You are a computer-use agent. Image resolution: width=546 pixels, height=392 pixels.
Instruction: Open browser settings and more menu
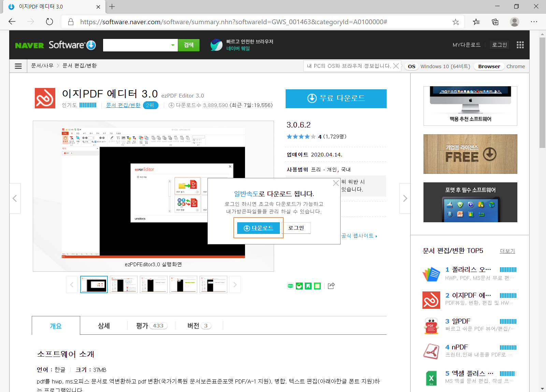pos(534,22)
